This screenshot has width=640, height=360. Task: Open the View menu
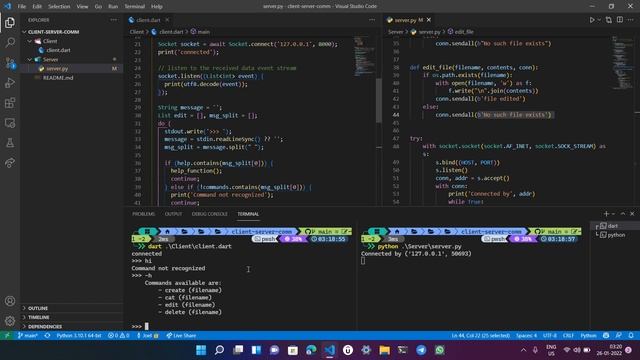tap(82, 6)
